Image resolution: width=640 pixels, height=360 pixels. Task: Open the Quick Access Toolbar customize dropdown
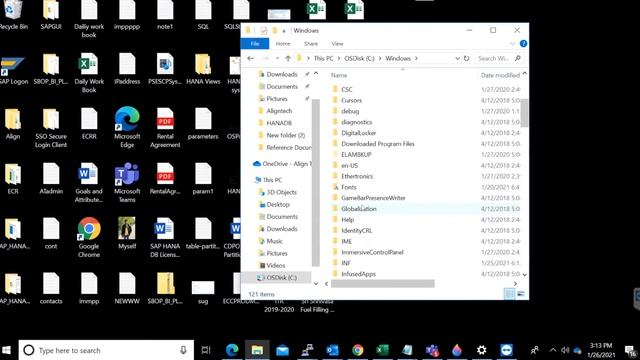point(283,31)
